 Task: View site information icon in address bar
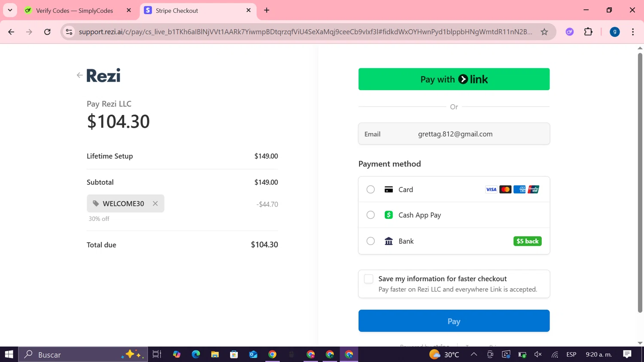69,32
